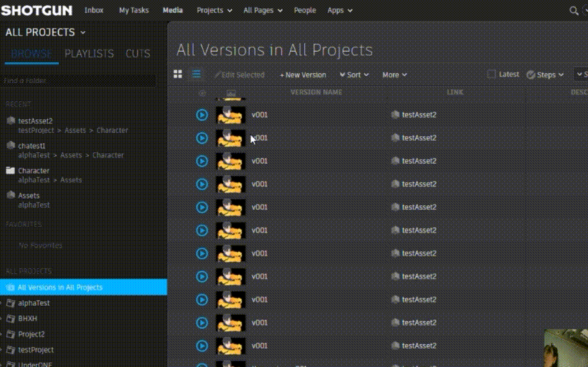Switch to list view mode
588x367 pixels.
pyautogui.click(x=196, y=75)
